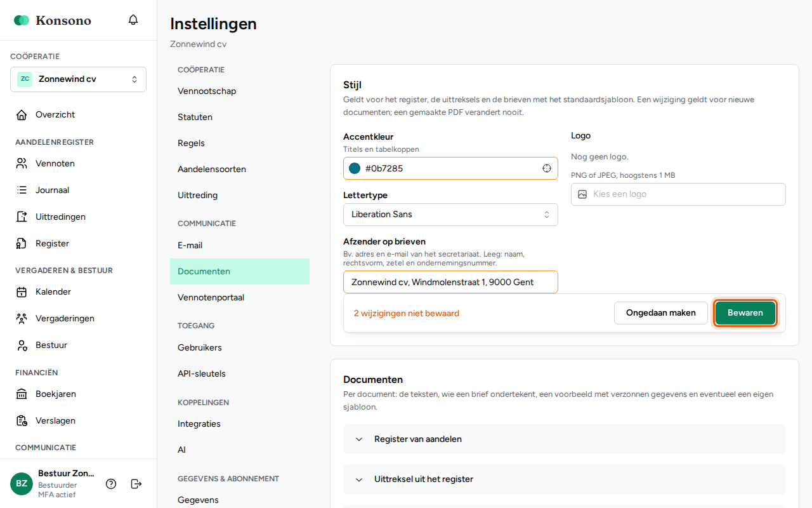This screenshot has width=812, height=508.
Task: Open API-sleutels settings
Action: point(240,374)
